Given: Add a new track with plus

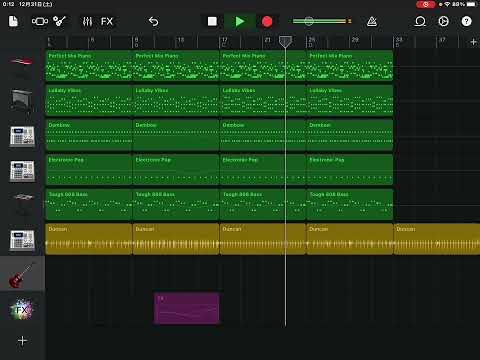Looking at the screenshot, I should point(22,341).
